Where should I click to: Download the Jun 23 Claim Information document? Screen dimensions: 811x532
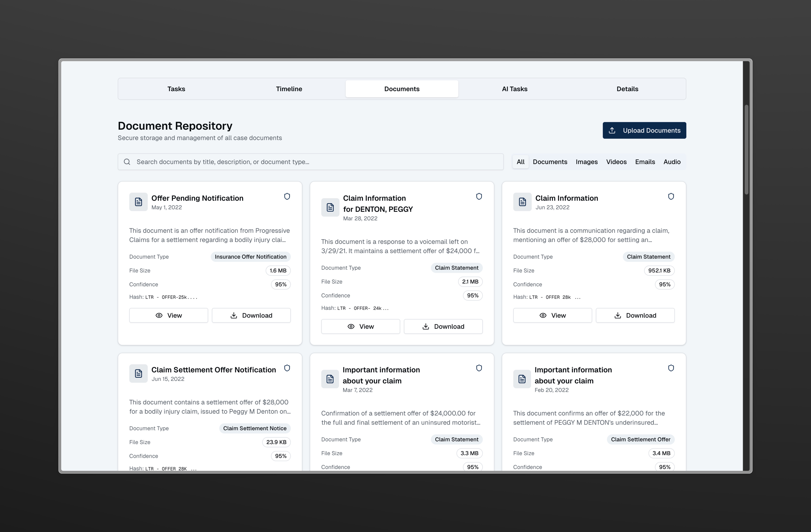(635, 315)
